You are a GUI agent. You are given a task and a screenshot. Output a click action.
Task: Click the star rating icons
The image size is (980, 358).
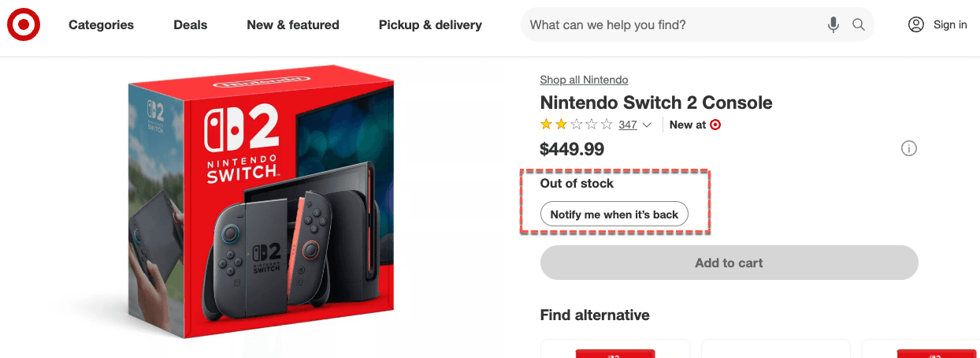(x=576, y=125)
